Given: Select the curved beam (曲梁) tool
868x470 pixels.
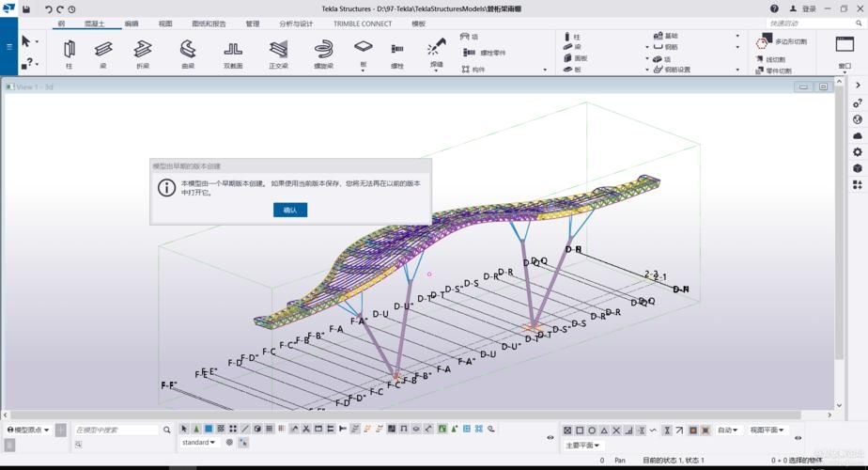Looking at the screenshot, I should point(188,53).
